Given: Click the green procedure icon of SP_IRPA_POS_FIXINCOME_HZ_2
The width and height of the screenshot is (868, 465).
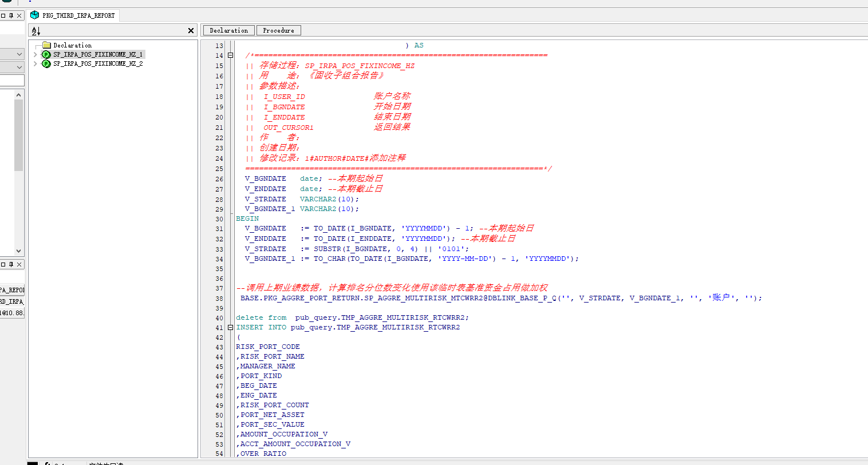Looking at the screenshot, I should (x=46, y=63).
